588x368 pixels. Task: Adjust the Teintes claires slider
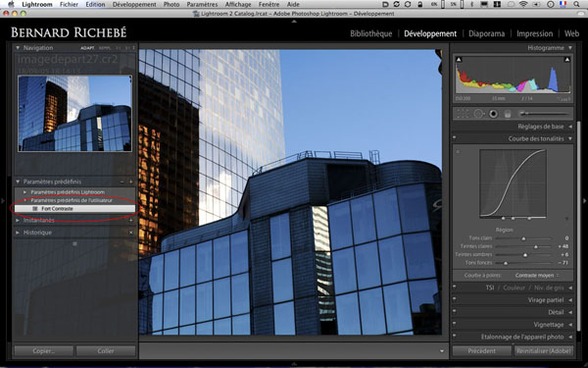click(523, 246)
